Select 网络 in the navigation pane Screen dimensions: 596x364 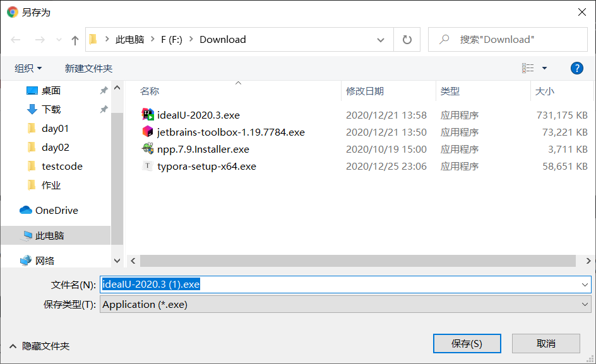[x=44, y=261]
